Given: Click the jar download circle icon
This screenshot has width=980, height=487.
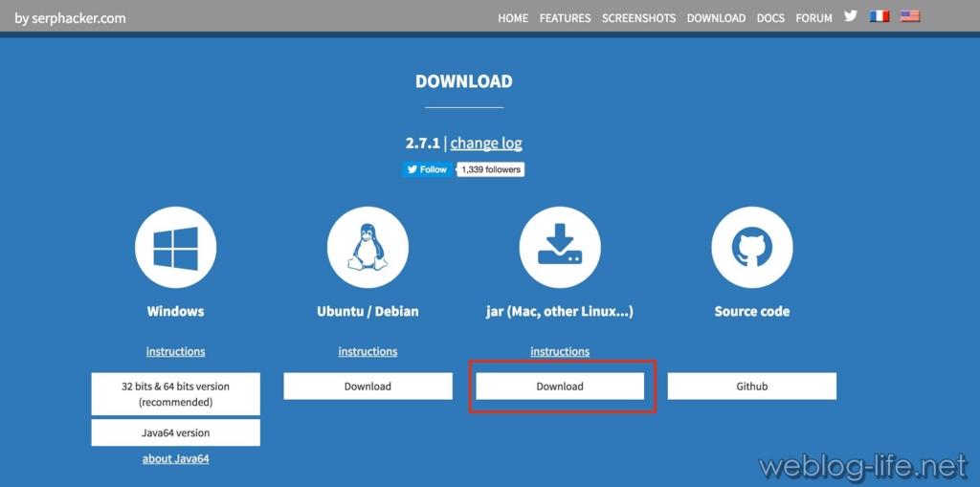Looking at the screenshot, I should pyautogui.click(x=560, y=248).
